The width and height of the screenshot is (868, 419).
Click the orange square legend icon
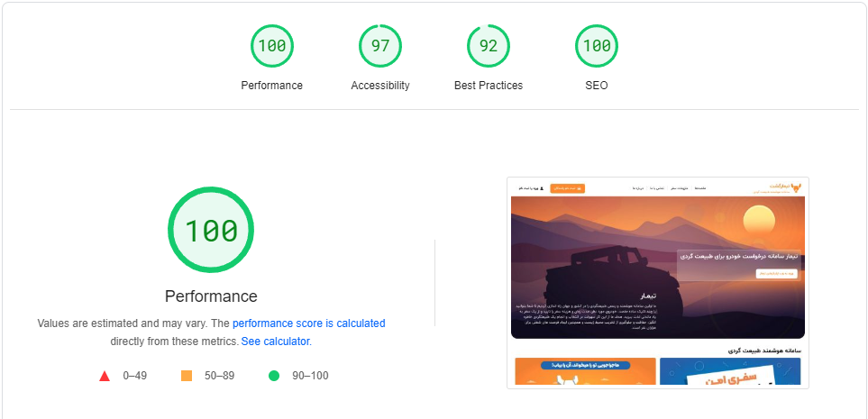(187, 376)
